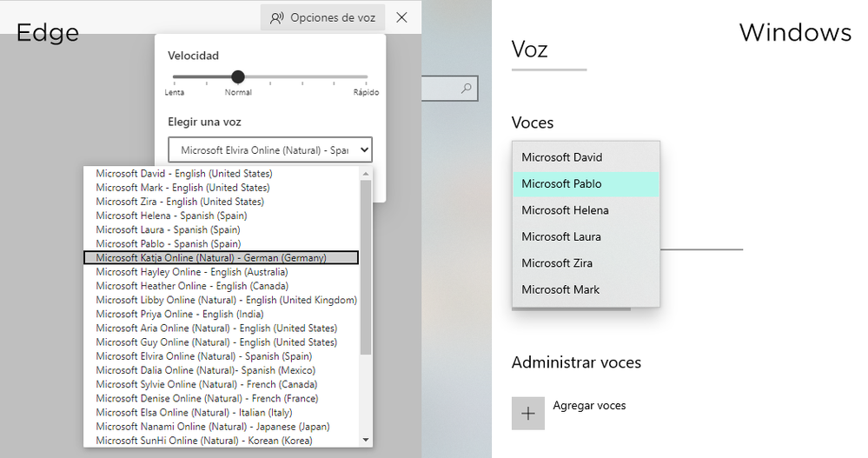868x458 pixels.
Task: Click the search magnifier icon
Action: 467,88
